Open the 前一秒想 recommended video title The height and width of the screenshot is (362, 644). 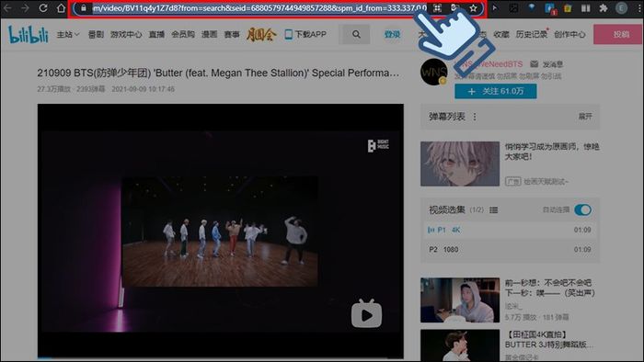pos(550,288)
